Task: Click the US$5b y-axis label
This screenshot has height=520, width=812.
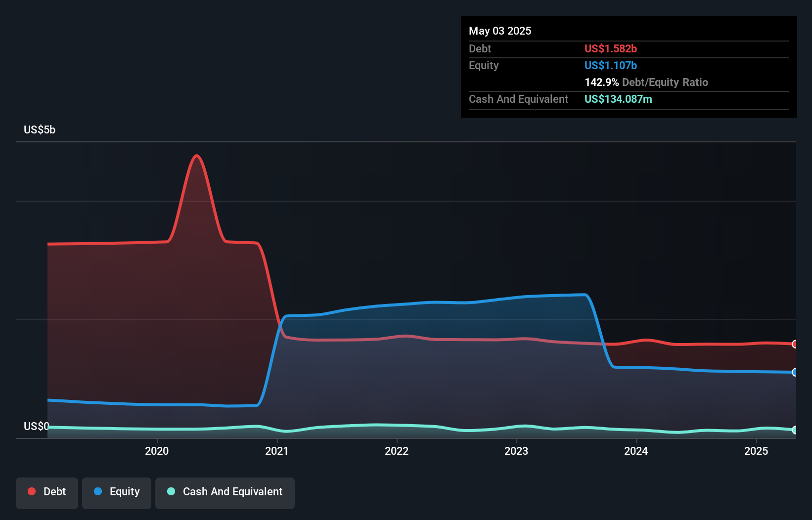Action: (x=40, y=130)
